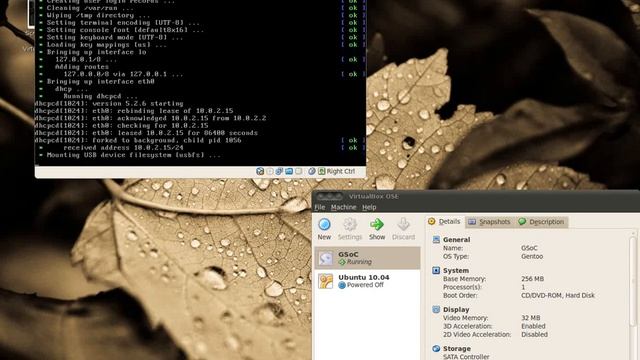Click the blue Powered Off state icon
Screen dimensions: 640x360
tap(342, 285)
